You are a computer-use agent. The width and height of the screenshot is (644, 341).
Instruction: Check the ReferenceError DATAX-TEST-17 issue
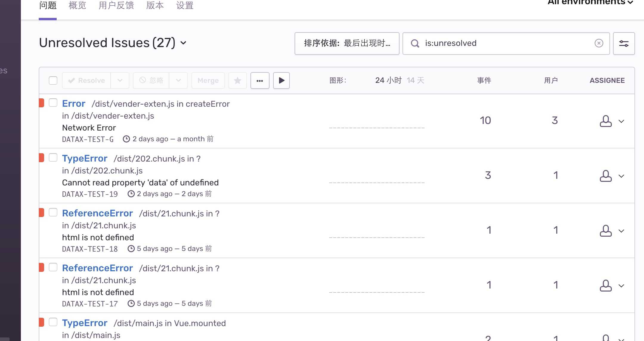(53, 267)
